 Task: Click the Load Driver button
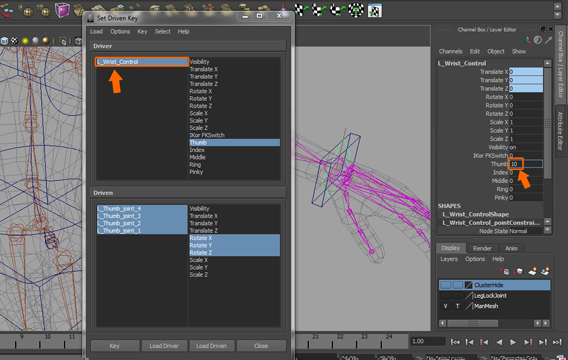(164, 346)
